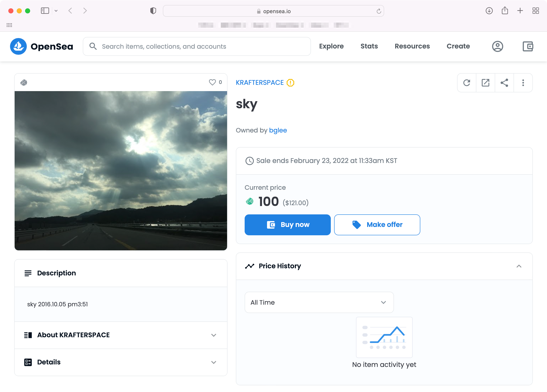The image size is (547, 392).
Task: Expand the About KRAFTERSPACE section
Action: (x=121, y=335)
